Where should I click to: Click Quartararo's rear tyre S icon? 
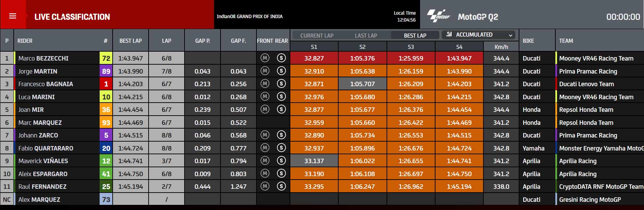(281, 148)
